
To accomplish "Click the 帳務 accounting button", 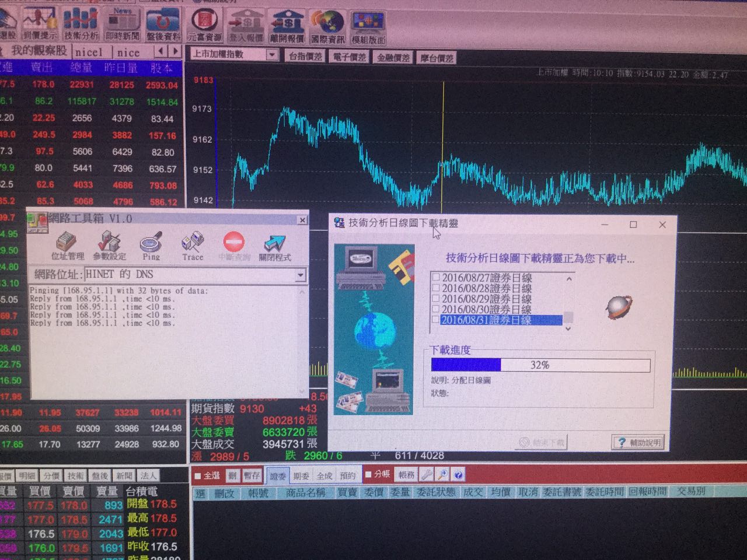I will 406,474.
